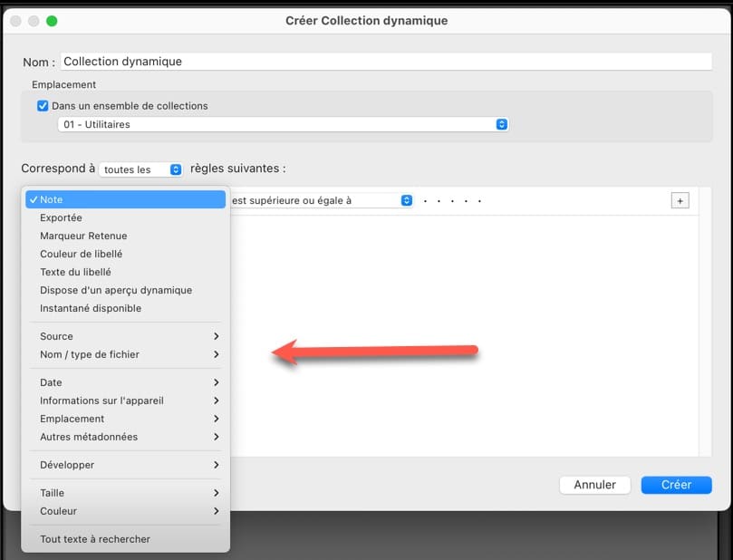Expand Informations sur l'appareil submenu

125,401
